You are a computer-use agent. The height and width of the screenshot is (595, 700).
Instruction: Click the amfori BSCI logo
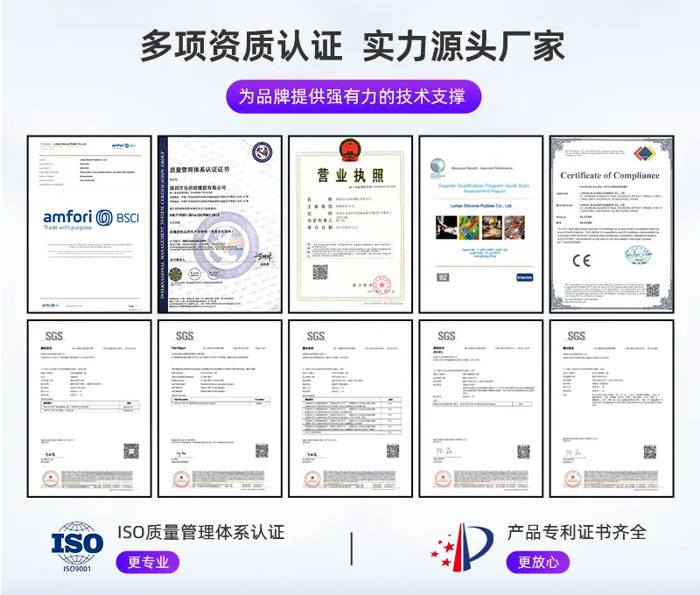tap(91, 220)
